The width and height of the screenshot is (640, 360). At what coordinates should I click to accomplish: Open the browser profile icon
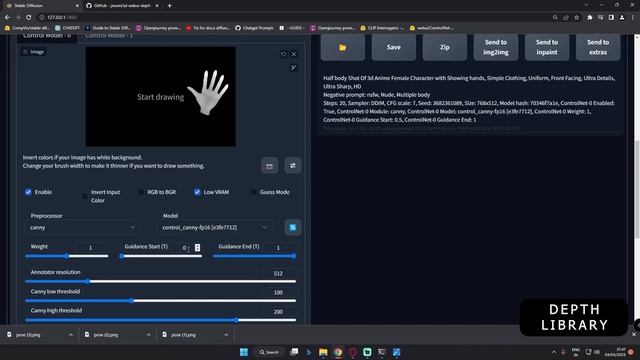pyautogui.click(x=622, y=18)
